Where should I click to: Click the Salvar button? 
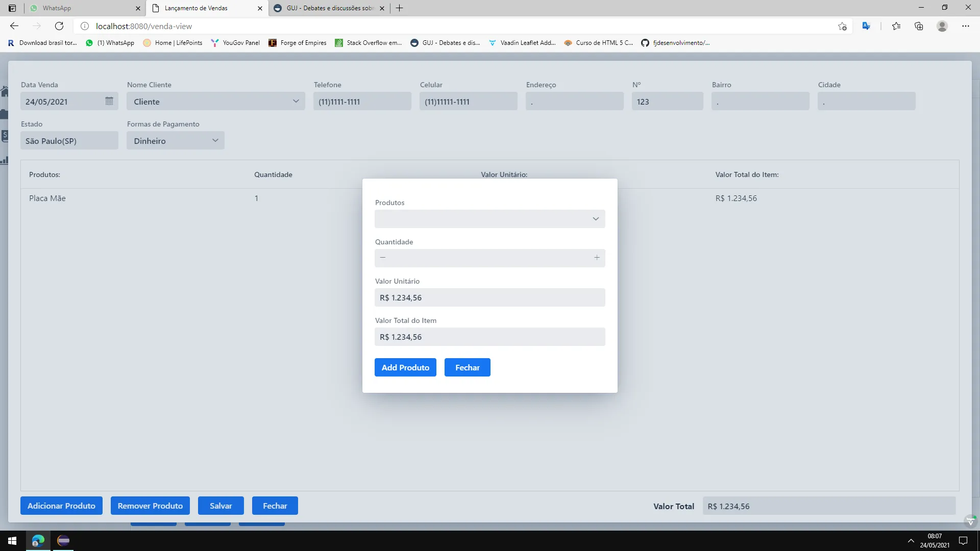(x=220, y=506)
